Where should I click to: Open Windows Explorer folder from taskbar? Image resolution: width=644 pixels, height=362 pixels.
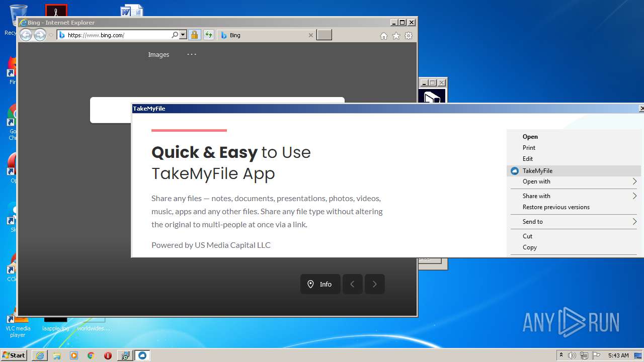(x=57, y=355)
